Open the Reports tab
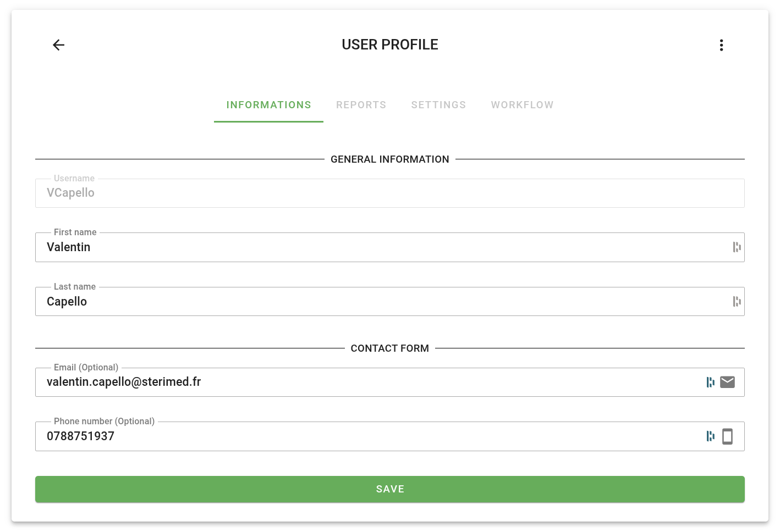Screen dimensions: 780x532 [x=361, y=105]
